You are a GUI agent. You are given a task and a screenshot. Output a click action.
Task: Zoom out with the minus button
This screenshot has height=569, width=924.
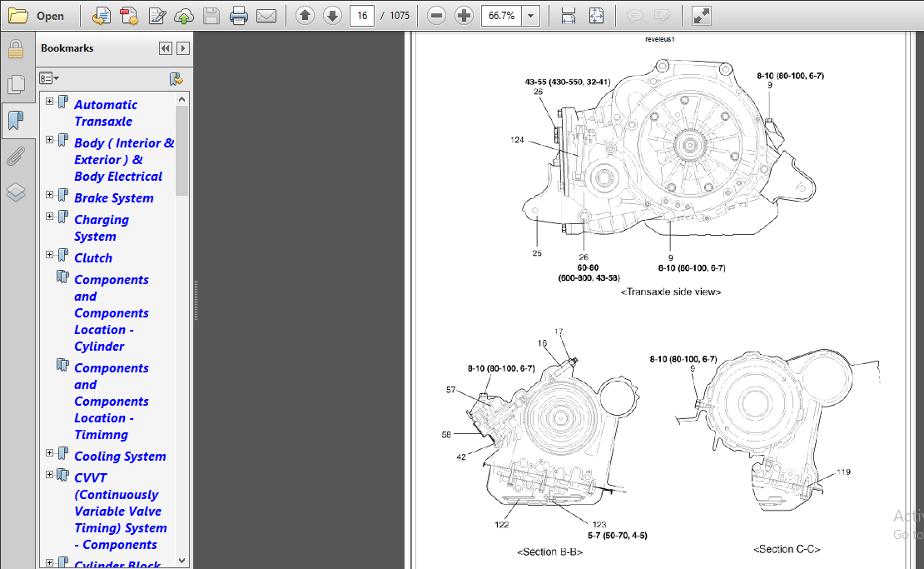(x=436, y=15)
